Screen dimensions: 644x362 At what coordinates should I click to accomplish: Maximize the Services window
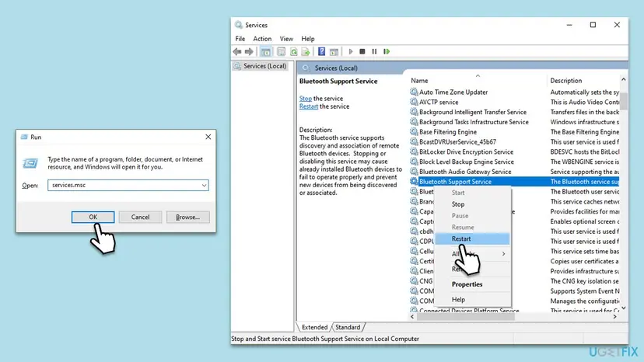pyautogui.click(x=593, y=25)
